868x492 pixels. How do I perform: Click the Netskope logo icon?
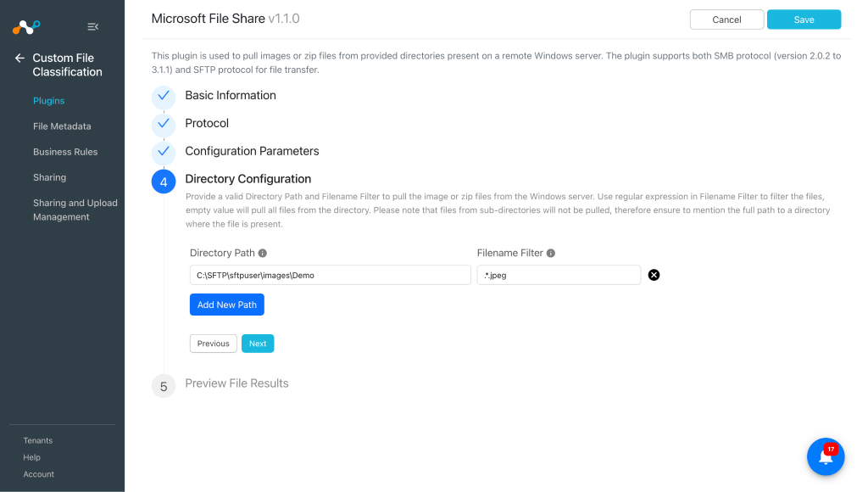[26, 26]
